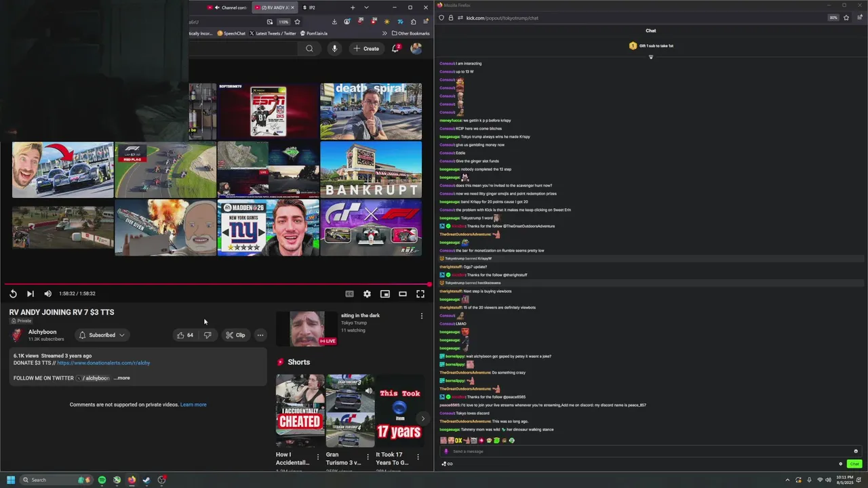Enter fullscreen in the YouTube player

tap(420, 293)
